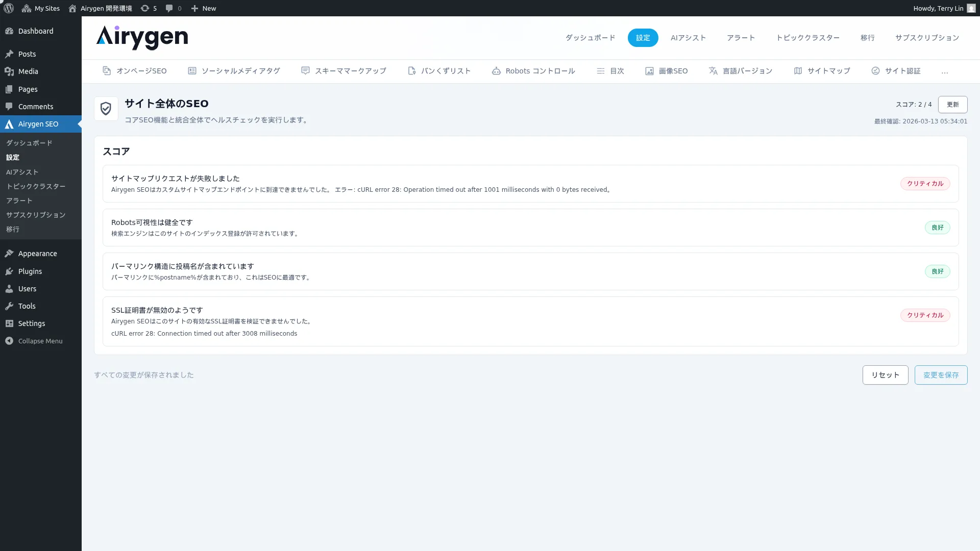Visit Airygen 開発環境 site link
This screenshot has height=551, width=980.
pos(100,8)
